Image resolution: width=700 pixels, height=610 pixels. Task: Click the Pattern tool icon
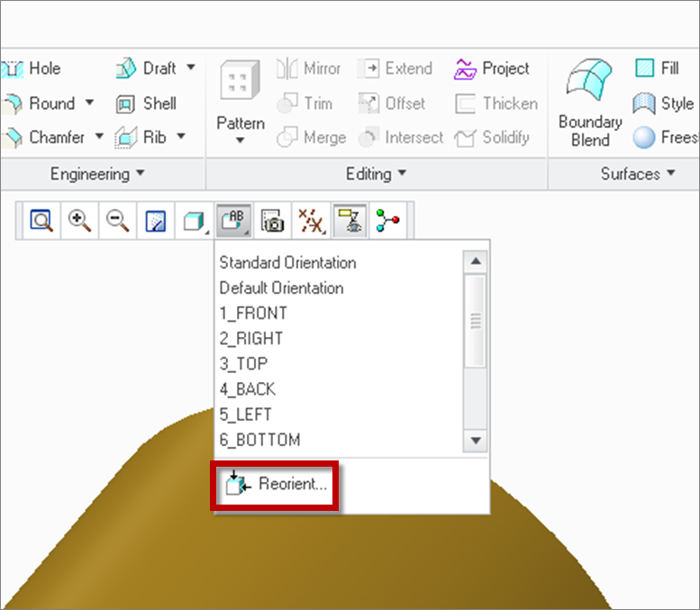(241, 80)
